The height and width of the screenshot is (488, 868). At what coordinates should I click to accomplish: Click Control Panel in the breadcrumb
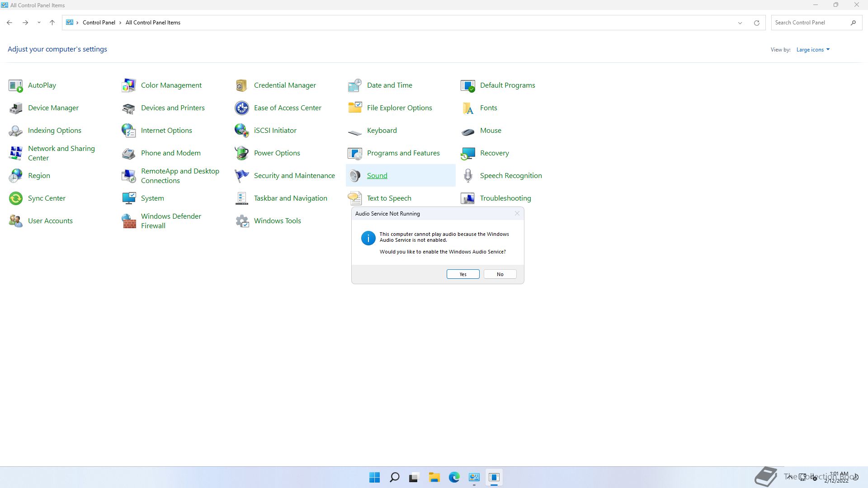pyautogui.click(x=99, y=23)
